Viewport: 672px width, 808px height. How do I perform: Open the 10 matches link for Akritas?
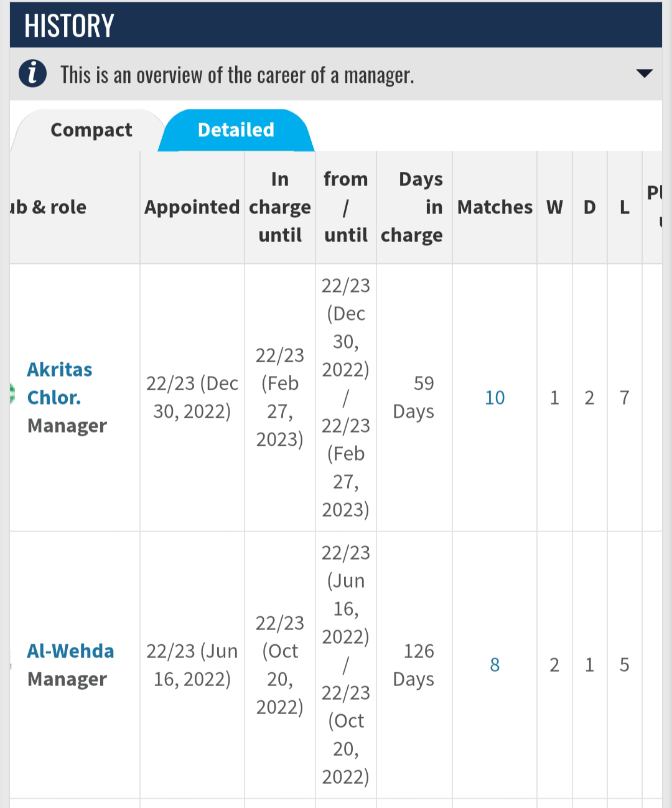click(495, 398)
